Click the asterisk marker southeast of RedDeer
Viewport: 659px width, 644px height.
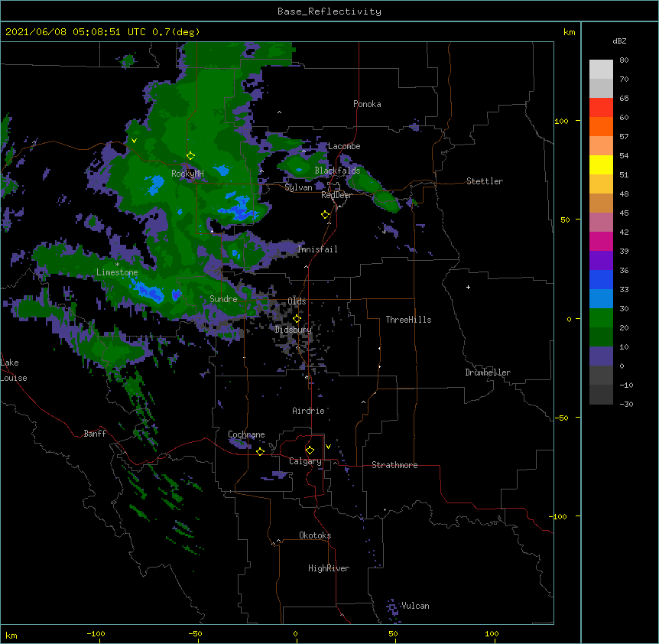click(384, 232)
